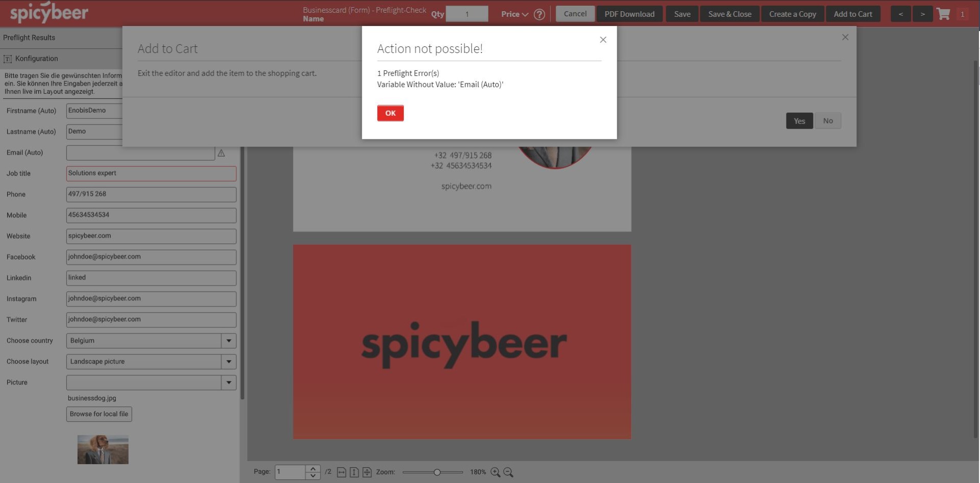Click Create a Copy button
Viewport: 980px width, 483px height.
pyautogui.click(x=792, y=14)
